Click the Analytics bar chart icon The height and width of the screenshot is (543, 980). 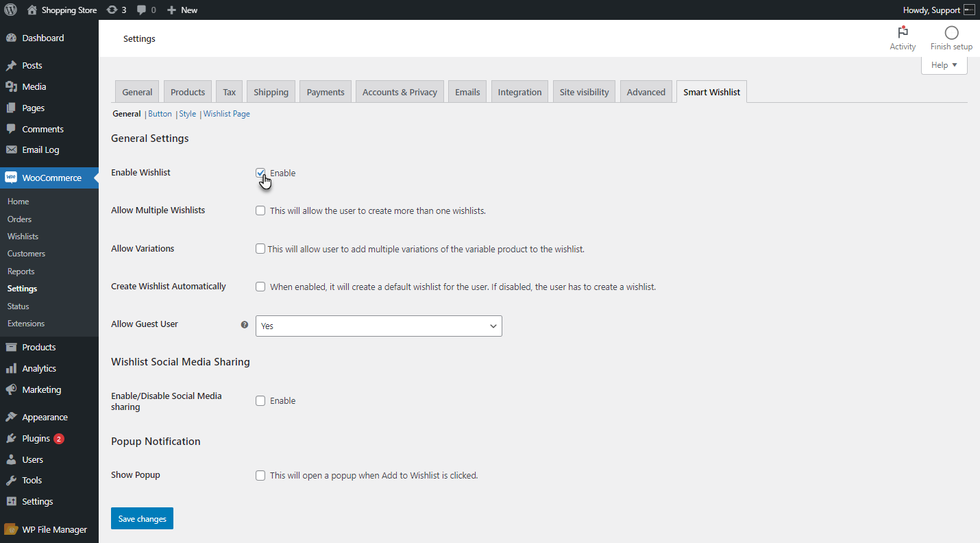point(11,368)
